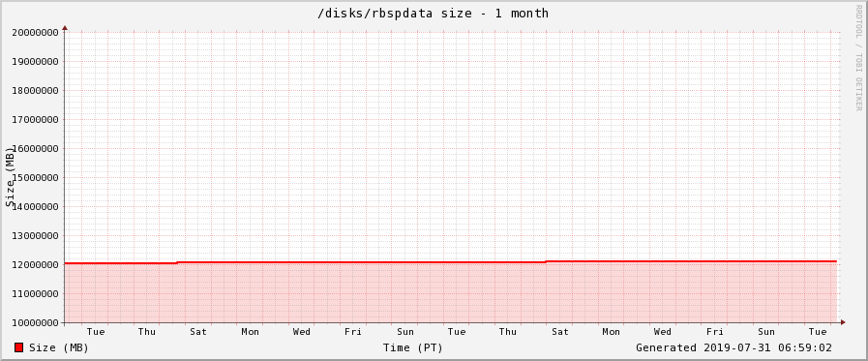The image size is (868, 361).
Task: Click the Y-axis arrow at the top
Action: [65, 27]
